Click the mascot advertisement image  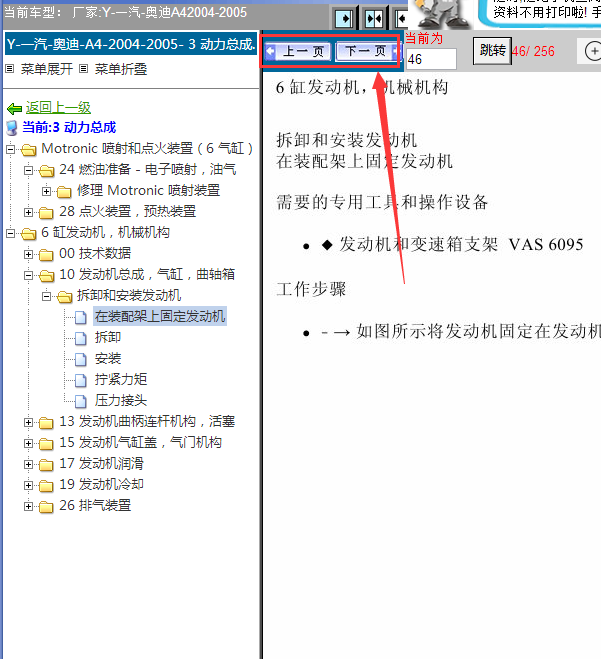pyautogui.click(x=443, y=13)
